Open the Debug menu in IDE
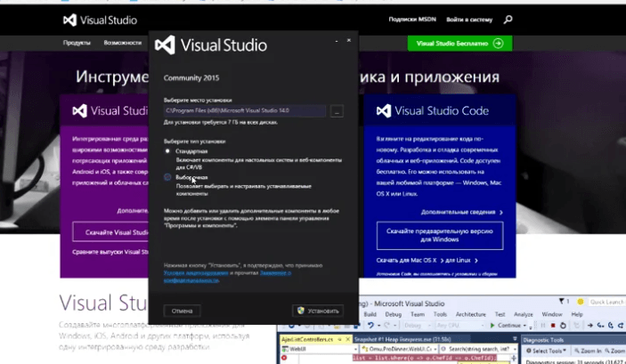This screenshot has width=626, height=364. pos(394,314)
